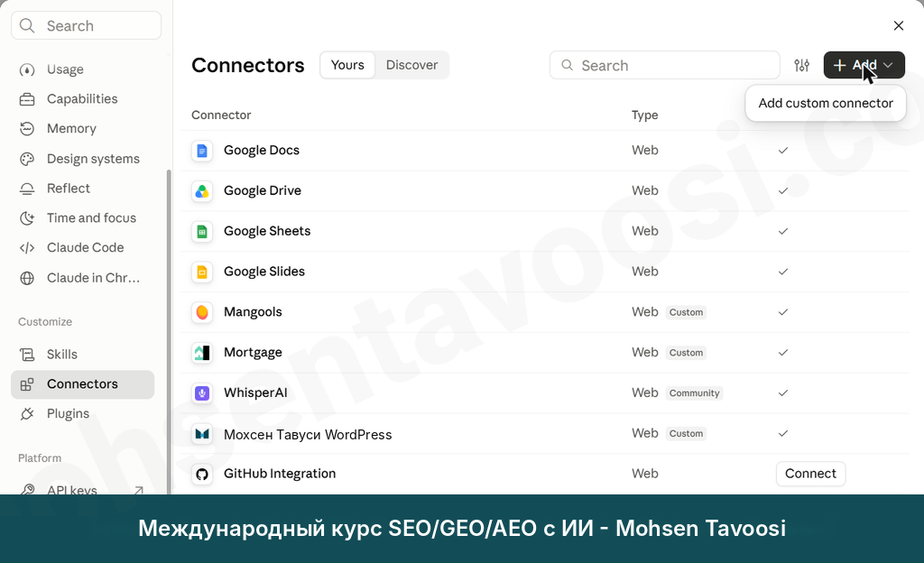924x563 pixels.
Task: Click the checkmark in the Mortgage row
Action: coord(783,353)
